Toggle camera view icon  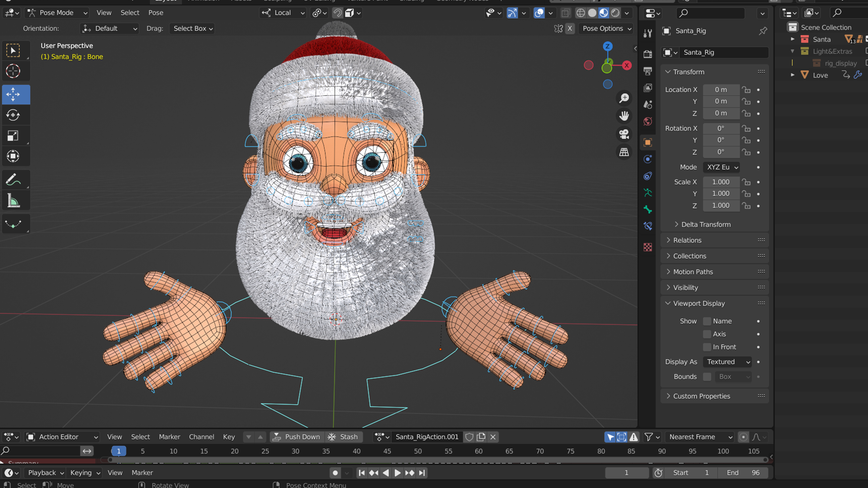[x=624, y=134]
